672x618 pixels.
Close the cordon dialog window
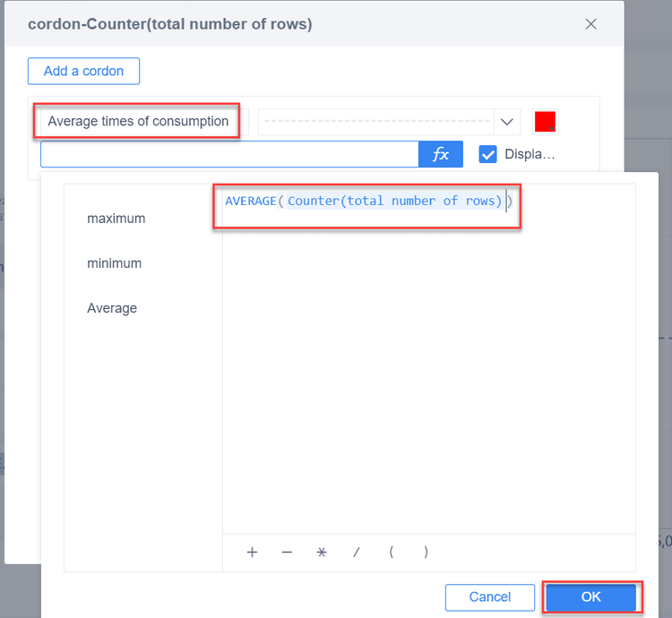click(590, 24)
